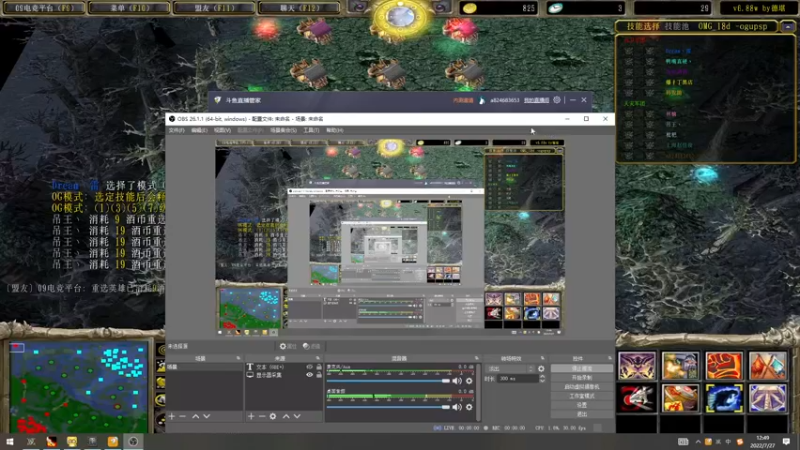Image resolution: width=800 pixels, height=450 pixels.
Task: Select the golden warrior skill icon
Action: (x=680, y=365)
